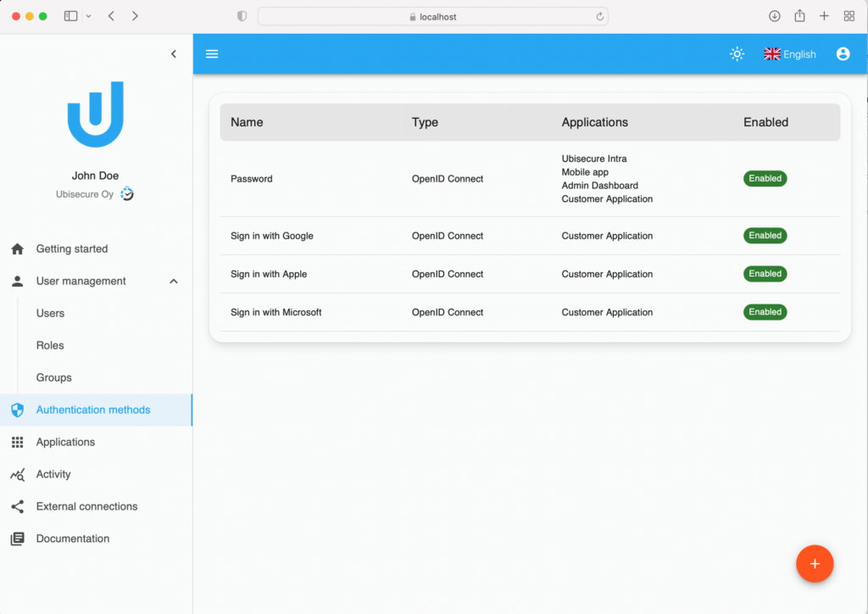Click the Enabled column header
Viewport: 868px width, 614px height.
click(765, 122)
